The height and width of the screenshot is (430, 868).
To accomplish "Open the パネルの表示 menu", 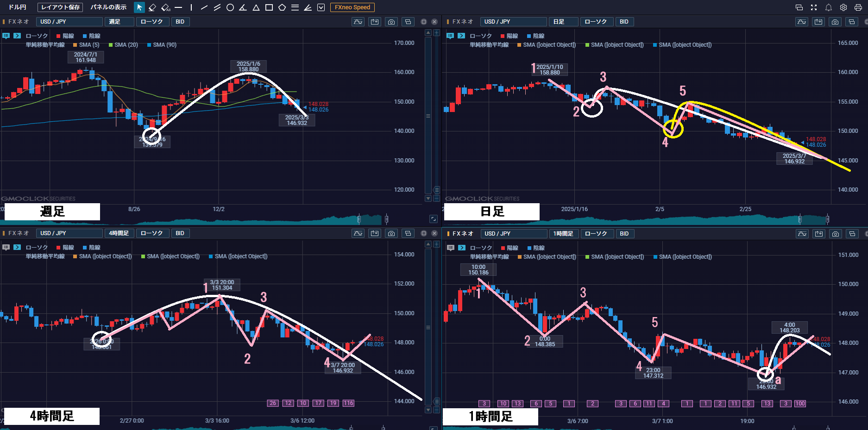I will pyautogui.click(x=108, y=7).
